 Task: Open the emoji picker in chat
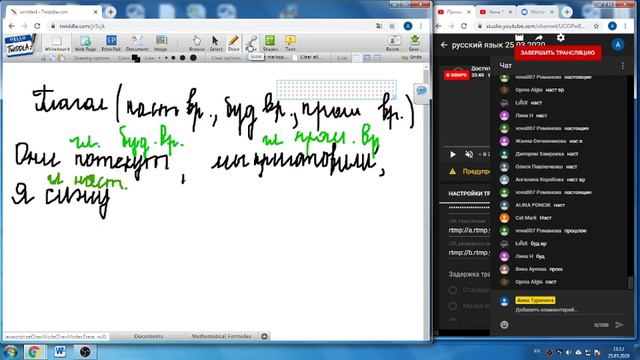pos(504,325)
